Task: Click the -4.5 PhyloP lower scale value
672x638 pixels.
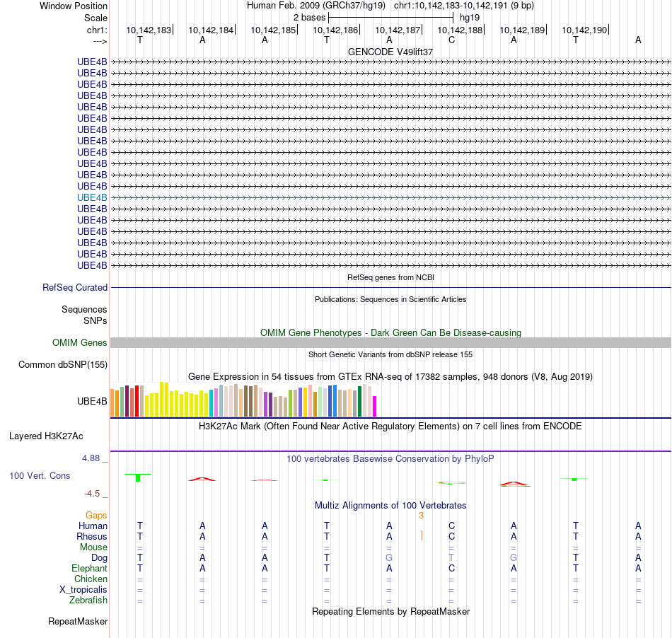Action: 92,494
